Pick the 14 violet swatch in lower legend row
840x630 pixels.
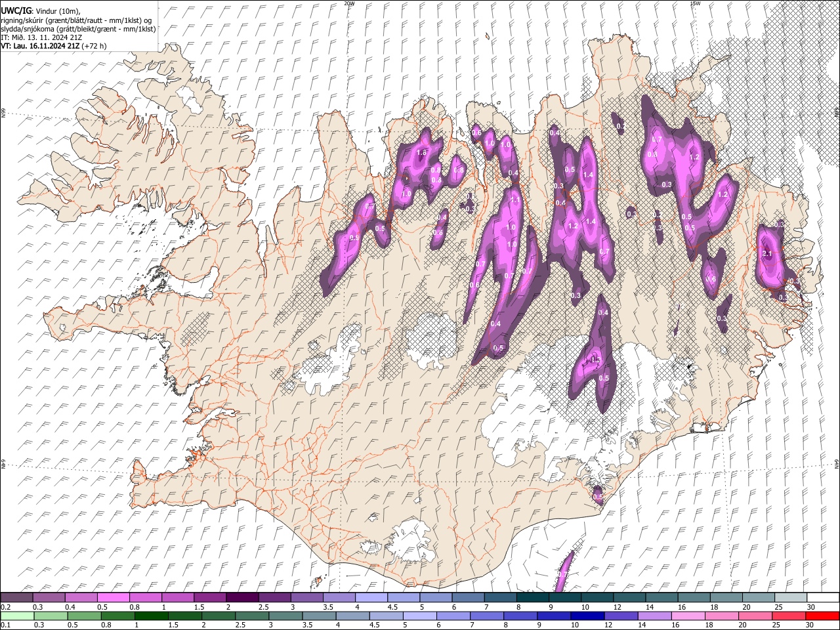click(655, 616)
